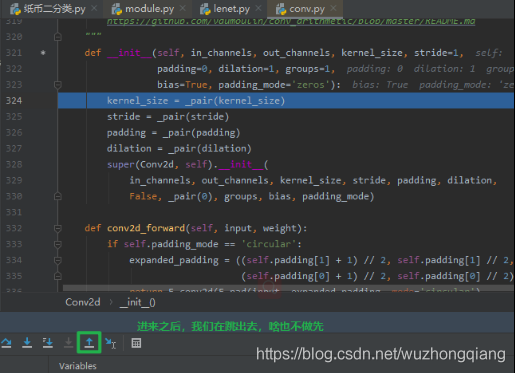Click the override gutter marker at line 321
The width and height of the screenshot is (515, 373).
(x=43, y=53)
